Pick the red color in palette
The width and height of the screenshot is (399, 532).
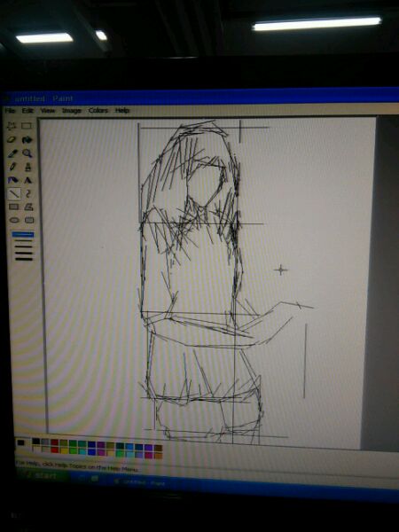pos(54,450)
